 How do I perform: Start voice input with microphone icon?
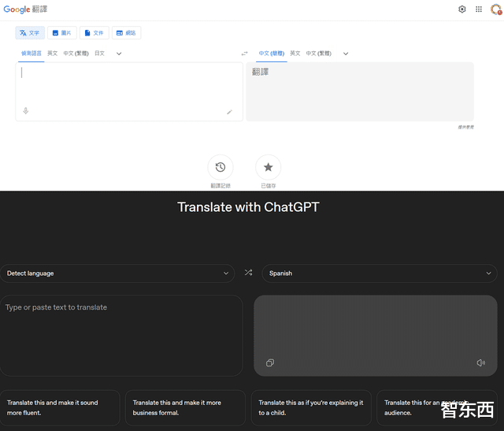click(26, 111)
